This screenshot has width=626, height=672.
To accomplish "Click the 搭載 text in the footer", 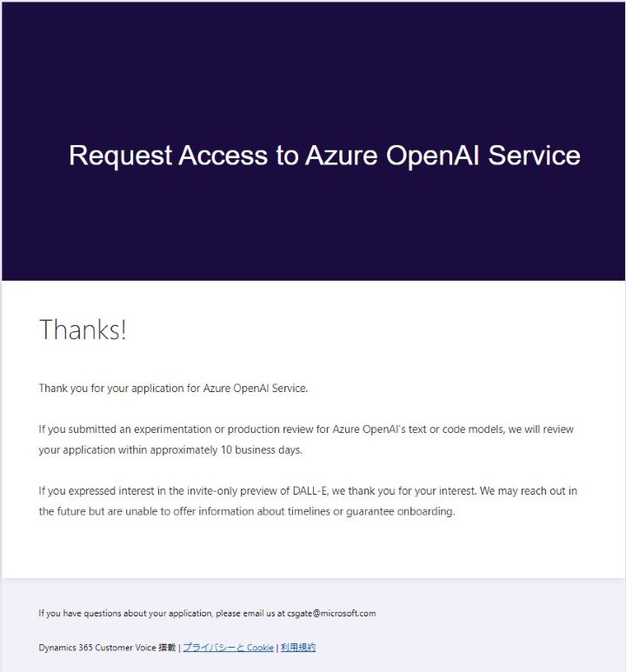I will (167, 648).
